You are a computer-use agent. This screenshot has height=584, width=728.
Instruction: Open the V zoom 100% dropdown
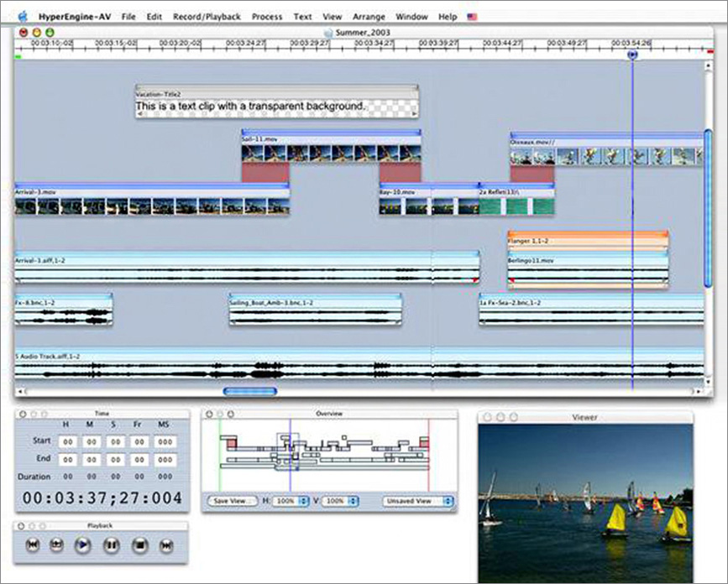[340, 501]
